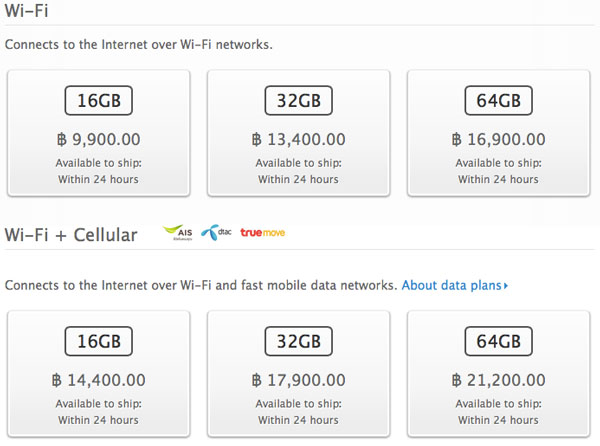Select the Wi-Fi 32GB badge
Image resolution: width=600 pixels, height=446 pixels.
(x=299, y=101)
